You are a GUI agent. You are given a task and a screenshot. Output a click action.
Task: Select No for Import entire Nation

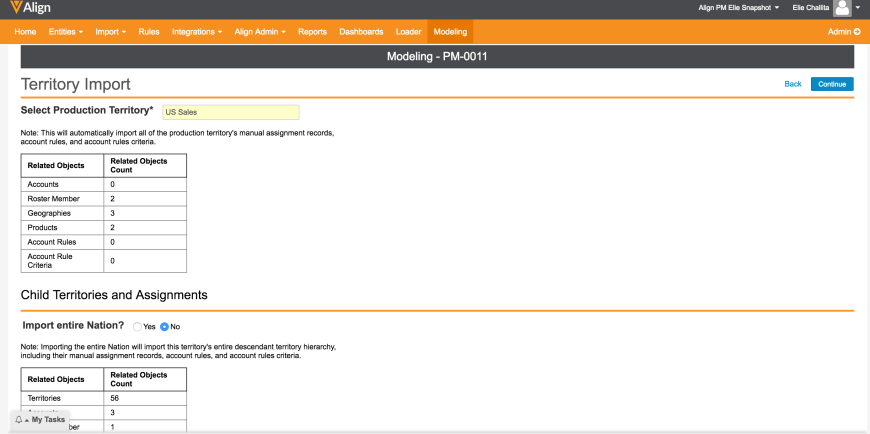[165, 327]
